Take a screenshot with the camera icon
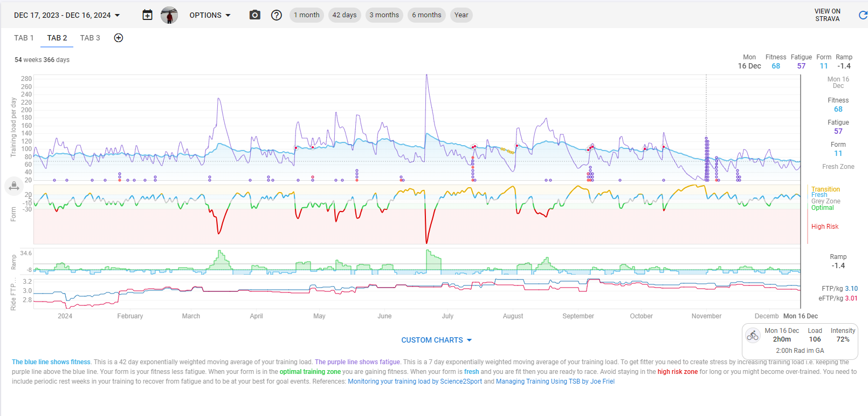The image size is (868, 416). pos(255,15)
